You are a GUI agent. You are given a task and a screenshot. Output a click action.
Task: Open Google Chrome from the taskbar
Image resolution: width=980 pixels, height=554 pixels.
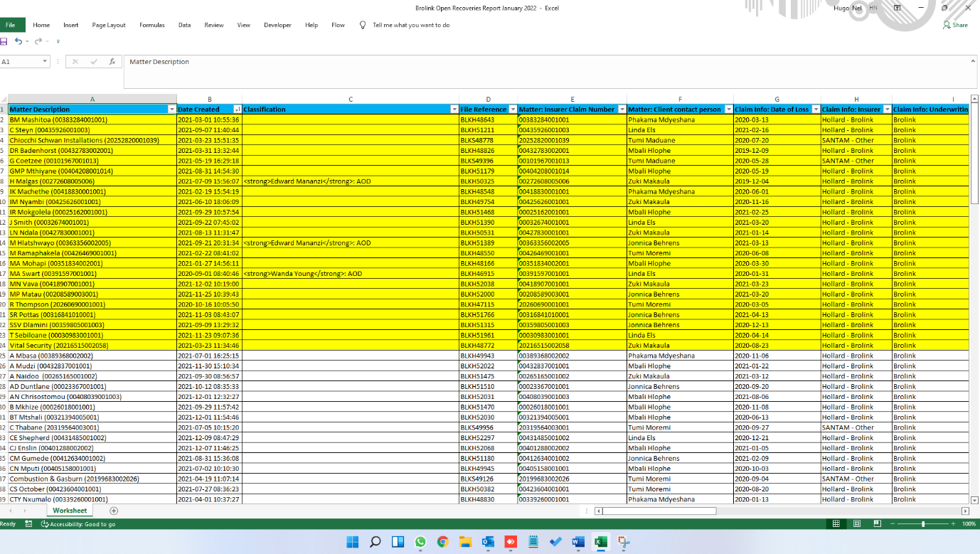443,542
